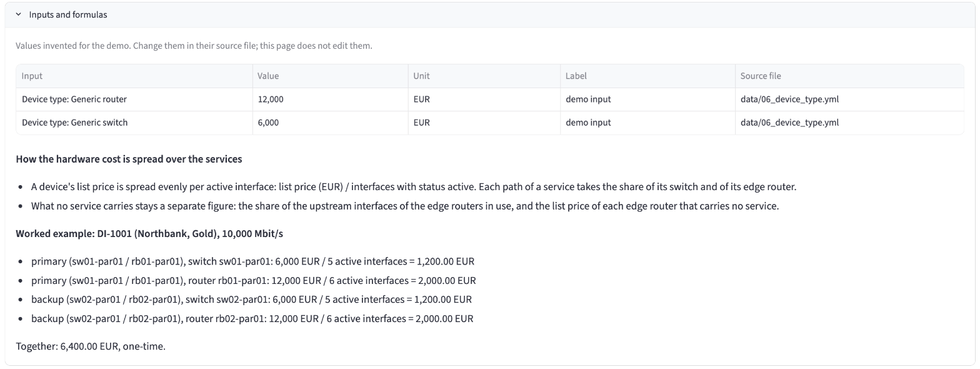Select the Input column header
The image size is (980, 369).
[x=134, y=76]
